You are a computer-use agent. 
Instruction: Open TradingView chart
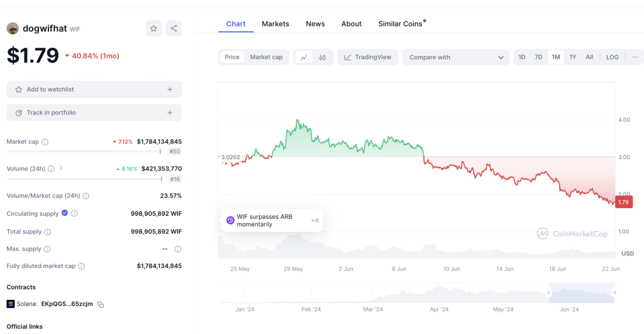coord(367,57)
